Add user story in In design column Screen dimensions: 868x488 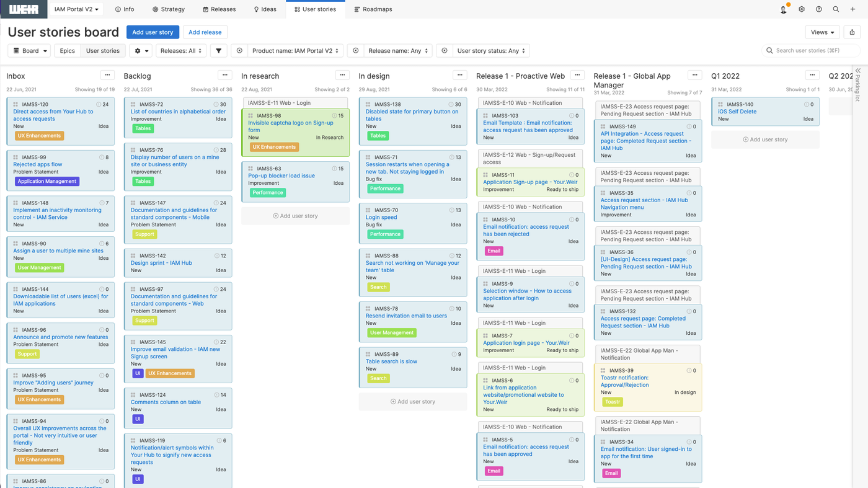413,401
